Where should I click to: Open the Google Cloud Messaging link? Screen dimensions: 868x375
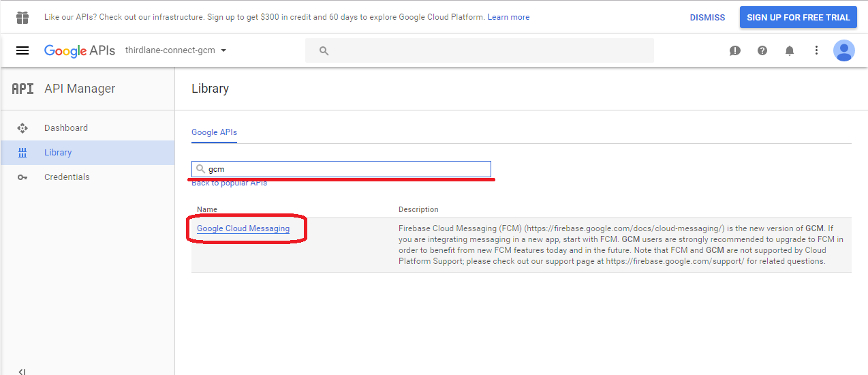(x=243, y=228)
